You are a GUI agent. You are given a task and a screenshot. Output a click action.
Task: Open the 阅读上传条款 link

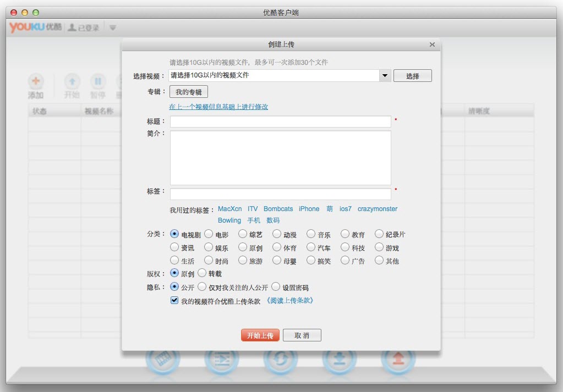pyautogui.click(x=290, y=301)
